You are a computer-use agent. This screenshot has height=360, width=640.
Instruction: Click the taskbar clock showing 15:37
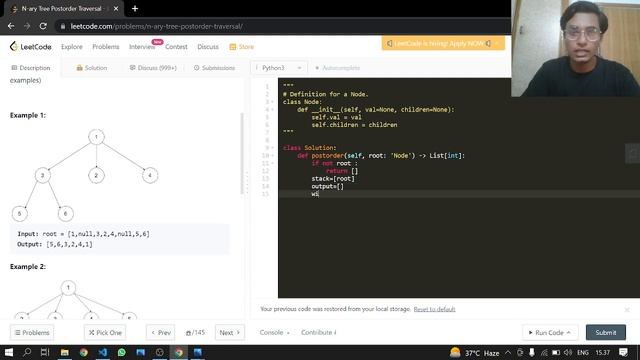click(x=602, y=353)
